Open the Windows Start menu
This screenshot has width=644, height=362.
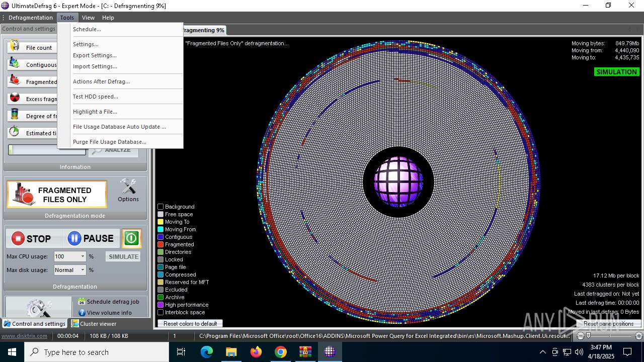point(12,352)
